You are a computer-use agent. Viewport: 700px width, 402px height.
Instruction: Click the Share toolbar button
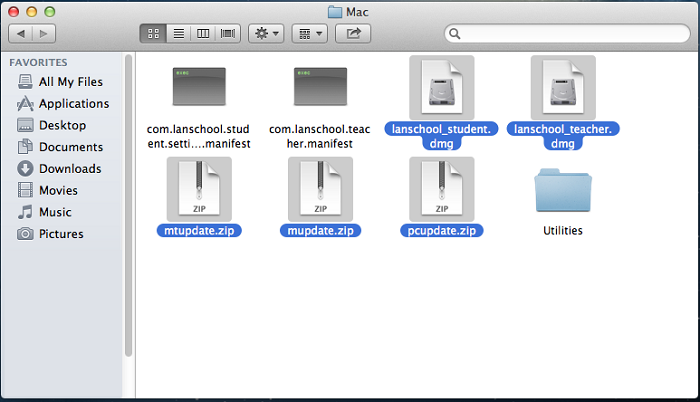(353, 34)
